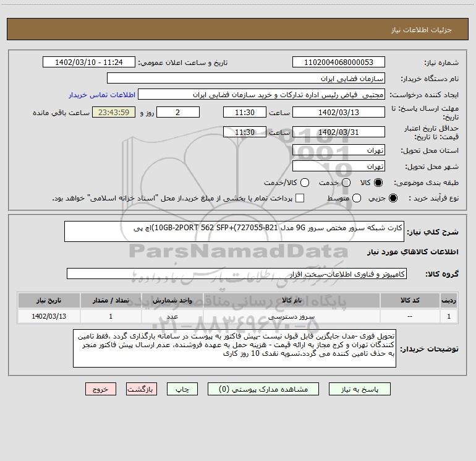Click the اطلاعات کالاهای مورد نیاز heading
The height and width of the screenshot is (461, 476).
(x=412, y=252)
